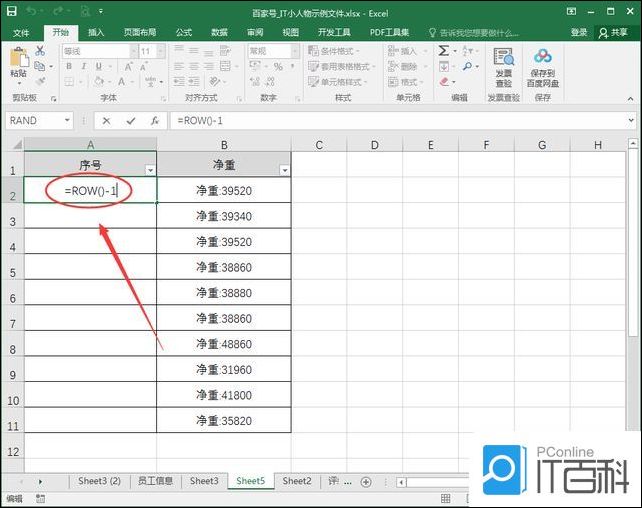
Task: Click the Paste icon in clipboard group
Action: pos(18,60)
